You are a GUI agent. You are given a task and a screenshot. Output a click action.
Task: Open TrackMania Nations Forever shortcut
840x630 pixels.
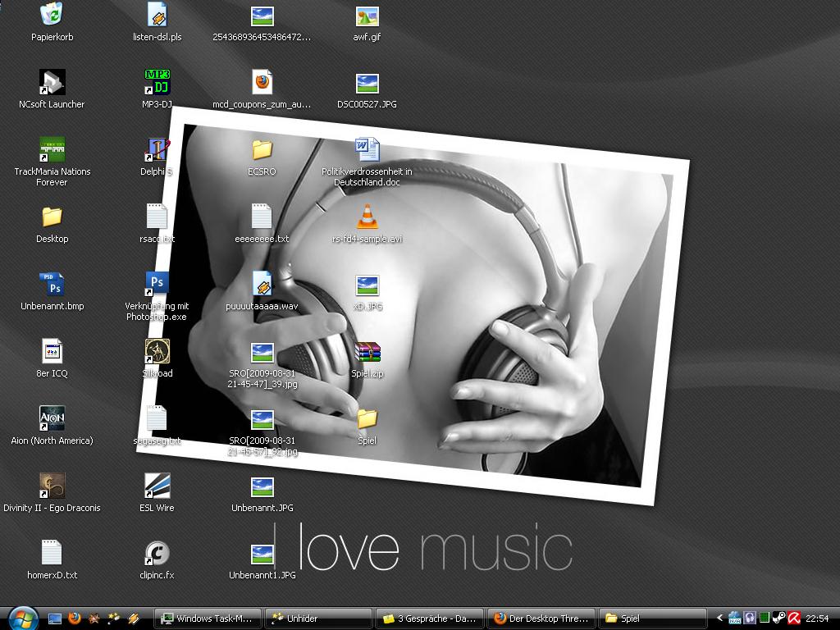(x=52, y=150)
